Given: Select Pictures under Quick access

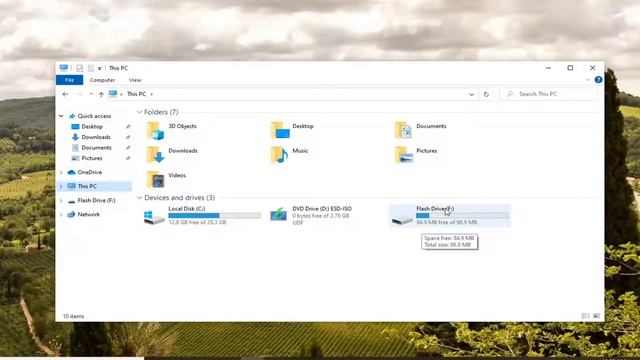Looking at the screenshot, I should tap(92, 158).
